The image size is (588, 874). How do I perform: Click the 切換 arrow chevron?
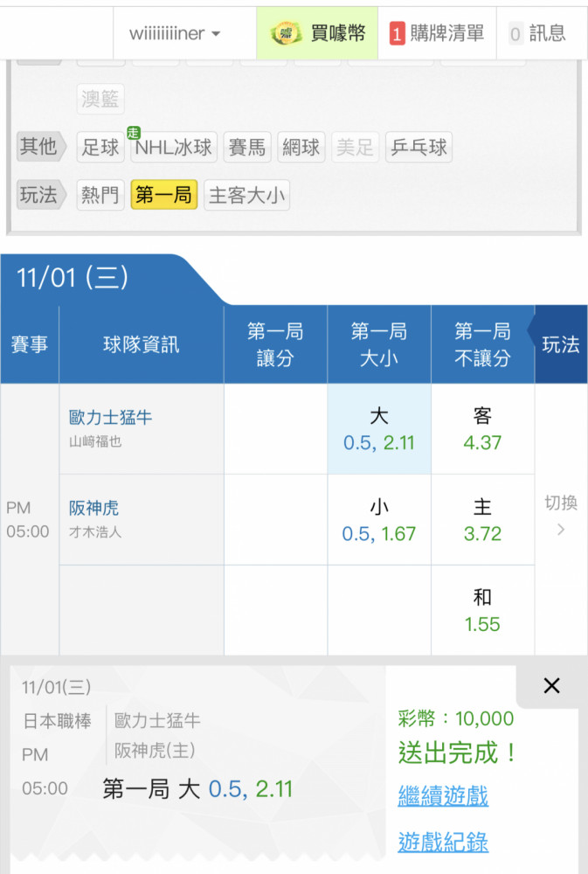[x=561, y=530]
